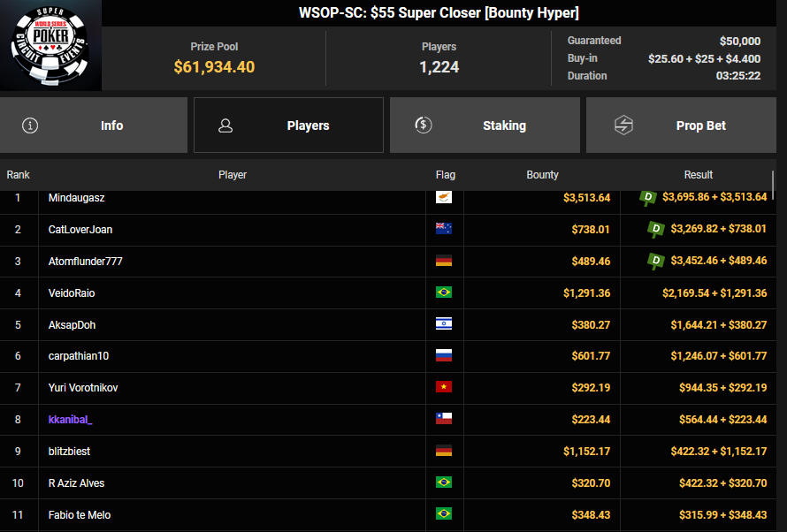Click the Brazil flag next to VeidoRaio

pyautogui.click(x=444, y=293)
